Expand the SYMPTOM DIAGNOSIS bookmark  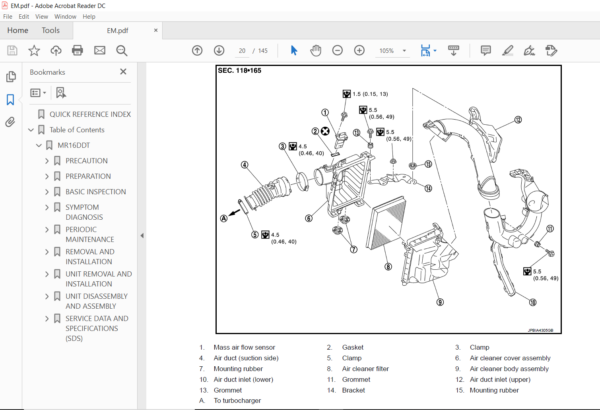(x=47, y=207)
